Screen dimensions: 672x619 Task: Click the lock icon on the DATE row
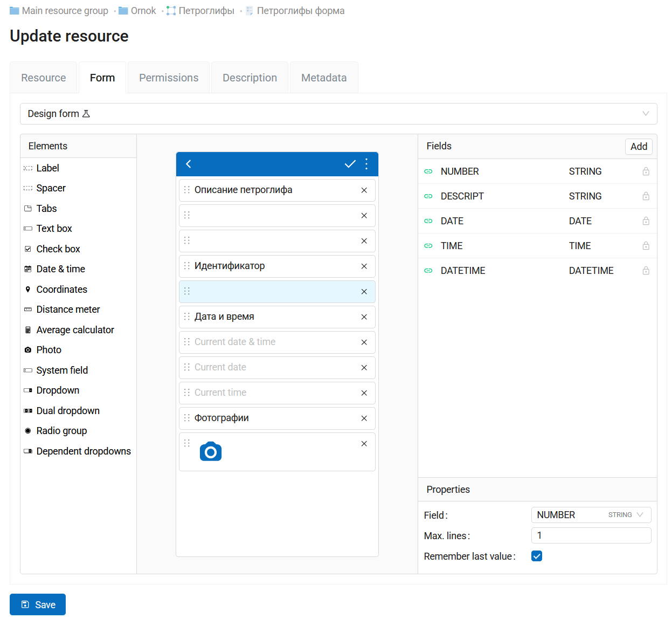646,221
